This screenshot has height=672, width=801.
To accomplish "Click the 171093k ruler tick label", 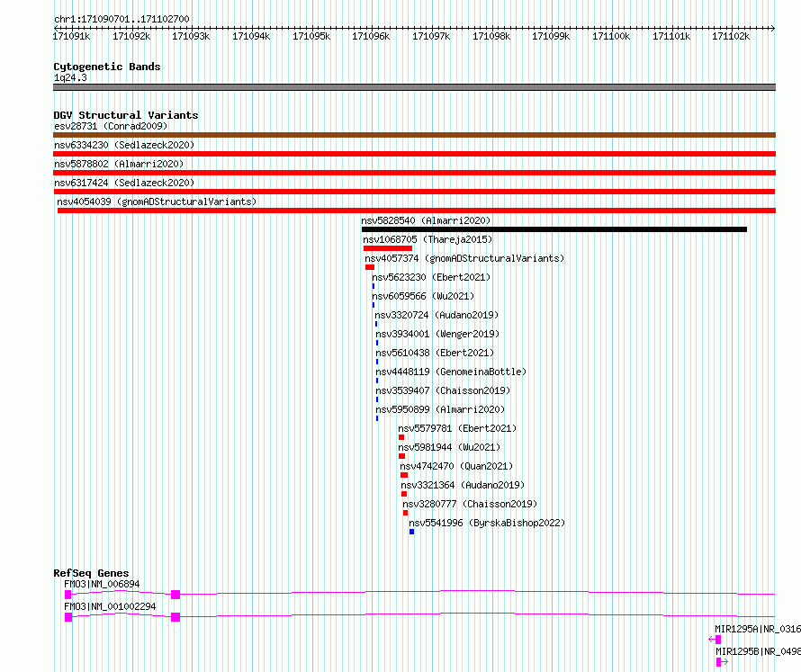I will [191, 36].
